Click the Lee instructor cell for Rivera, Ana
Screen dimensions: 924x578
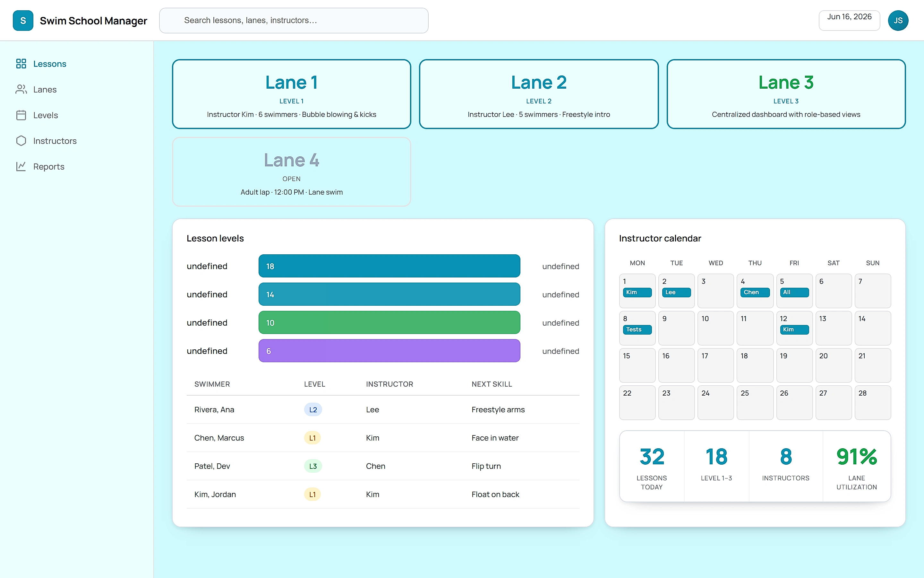coord(372,410)
